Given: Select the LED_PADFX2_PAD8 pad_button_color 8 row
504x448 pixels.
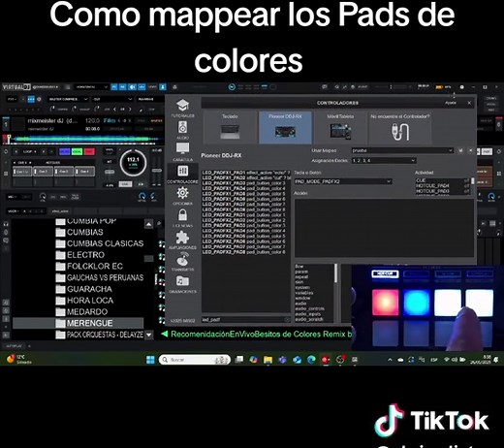Looking at the screenshot, I should (246, 252).
